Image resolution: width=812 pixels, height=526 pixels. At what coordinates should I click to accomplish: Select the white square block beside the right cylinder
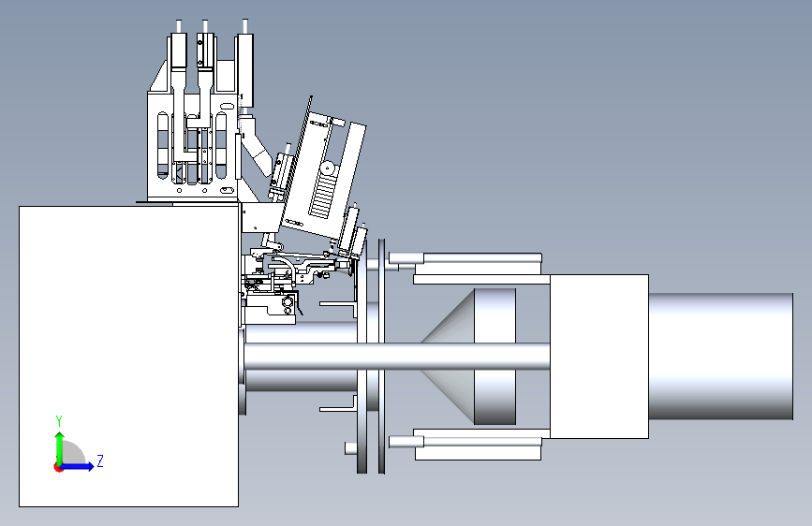[599, 357]
